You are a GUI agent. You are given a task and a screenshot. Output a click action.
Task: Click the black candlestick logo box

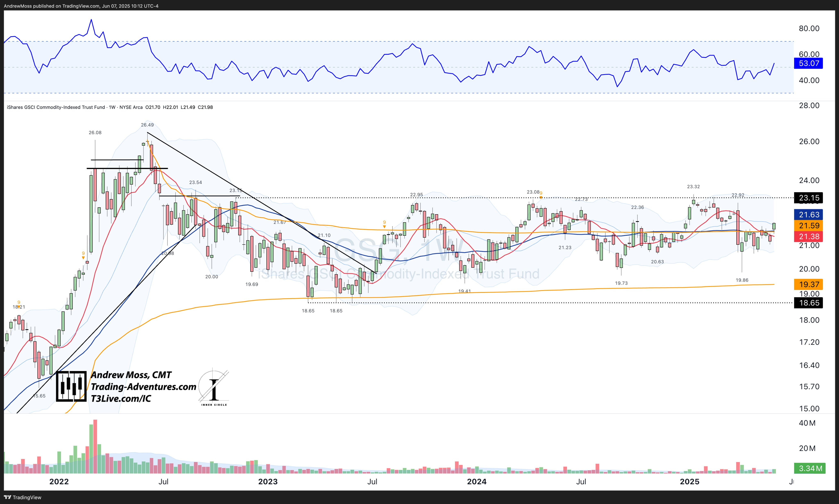(x=71, y=387)
